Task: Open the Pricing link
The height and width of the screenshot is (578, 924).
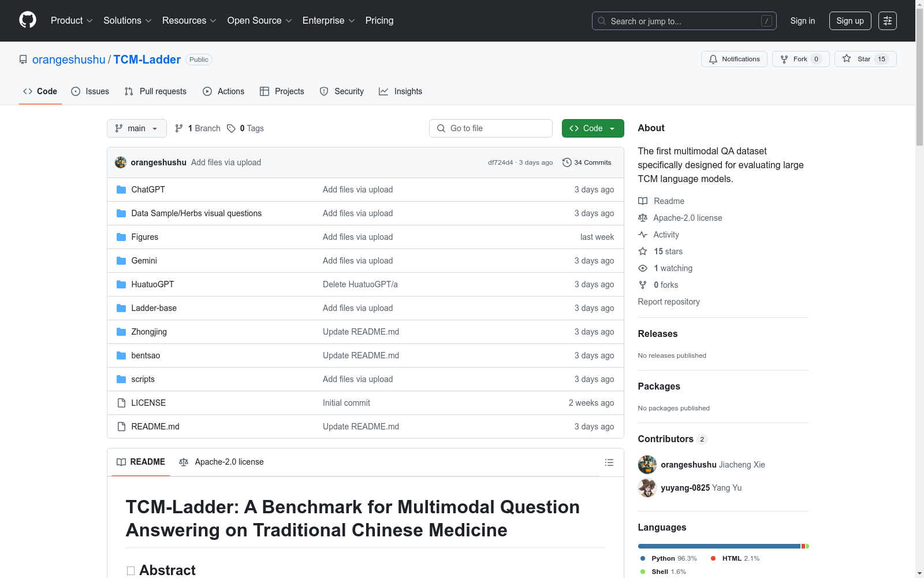Action: pos(379,21)
